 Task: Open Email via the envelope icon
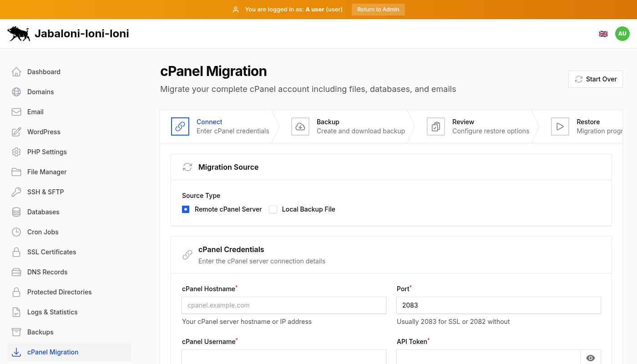tap(16, 111)
